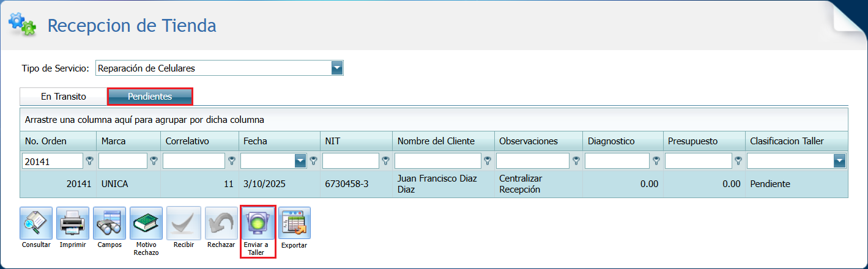Open filter options for NIT column
The height and width of the screenshot is (269, 868).
click(x=385, y=161)
